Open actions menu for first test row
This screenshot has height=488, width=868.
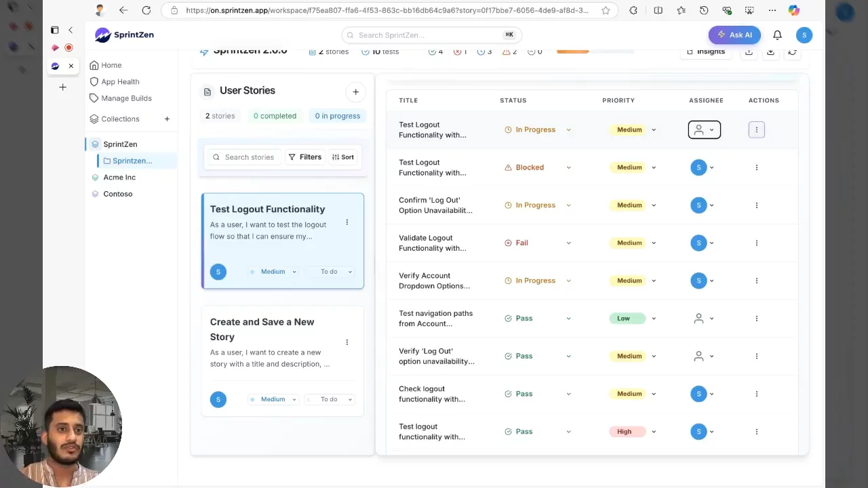point(756,129)
